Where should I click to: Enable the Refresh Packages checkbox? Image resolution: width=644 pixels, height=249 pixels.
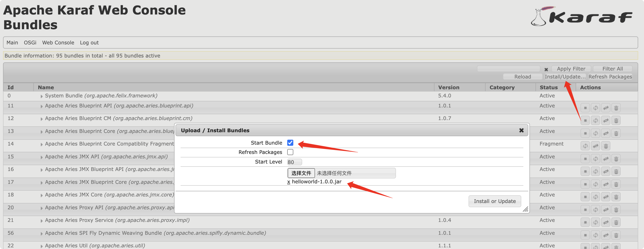[290, 152]
